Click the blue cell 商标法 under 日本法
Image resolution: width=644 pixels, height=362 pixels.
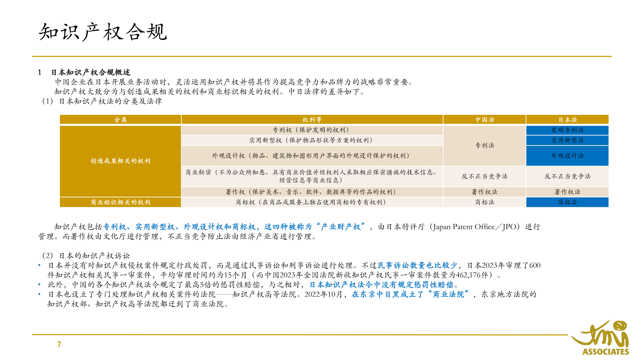pyautogui.click(x=568, y=202)
